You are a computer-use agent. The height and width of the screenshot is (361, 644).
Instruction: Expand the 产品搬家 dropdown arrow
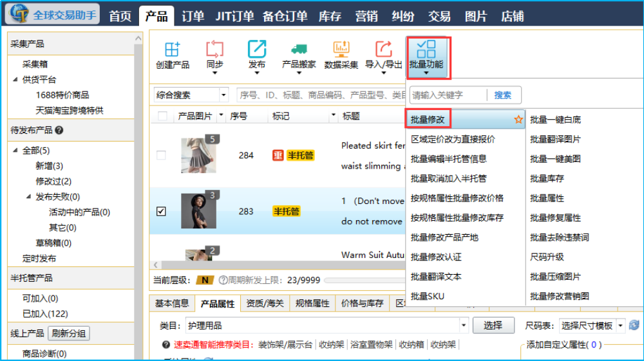(x=299, y=73)
